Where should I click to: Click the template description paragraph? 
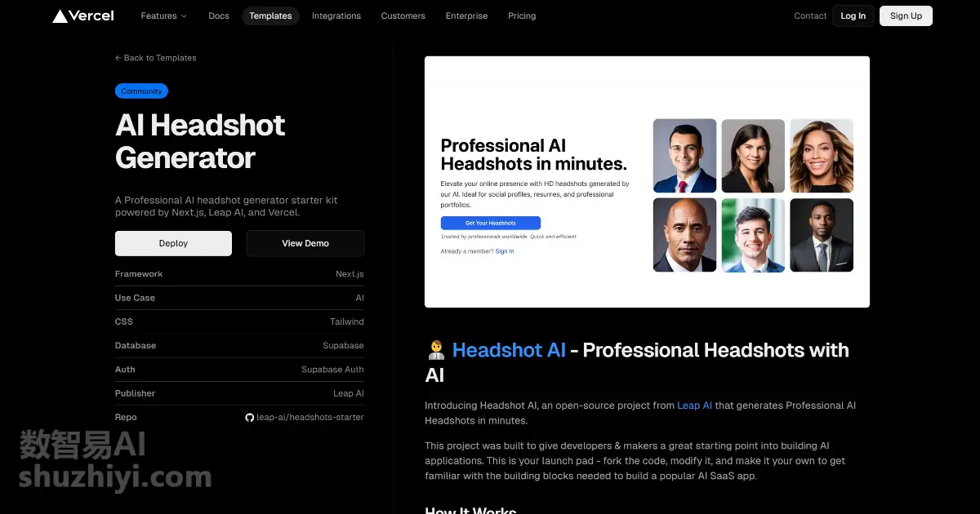226,206
